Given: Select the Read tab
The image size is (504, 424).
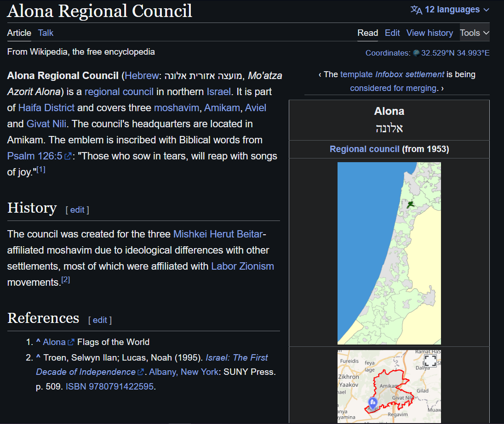Looking at the screenshot, I should click(368, 33).
